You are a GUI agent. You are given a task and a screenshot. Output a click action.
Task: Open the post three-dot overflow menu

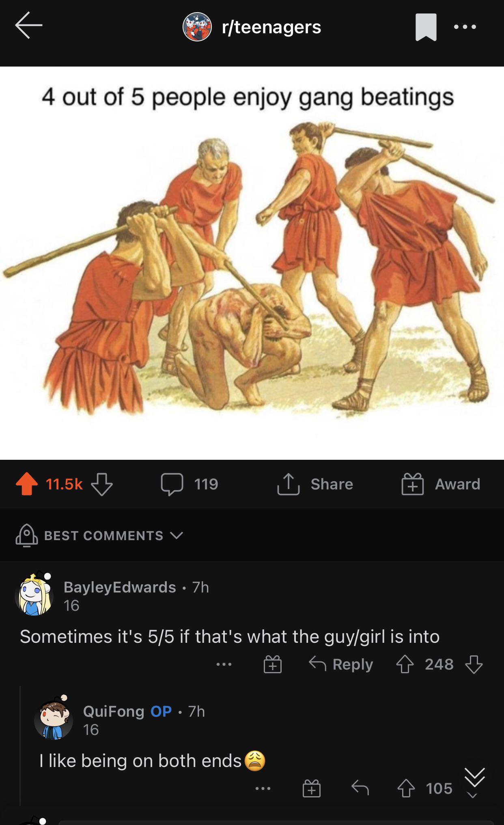(465, 27)
